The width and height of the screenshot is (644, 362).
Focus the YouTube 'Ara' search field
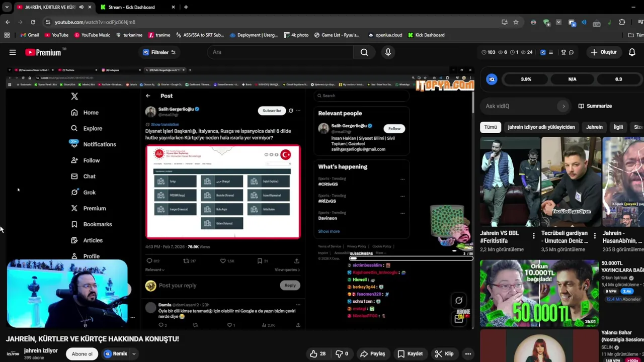pyautogui.click(x=279, y=52)
